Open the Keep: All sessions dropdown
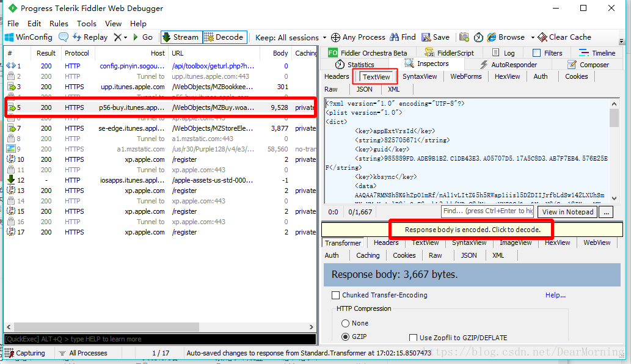This screenshot has height=364, width=631. (291, 37)
